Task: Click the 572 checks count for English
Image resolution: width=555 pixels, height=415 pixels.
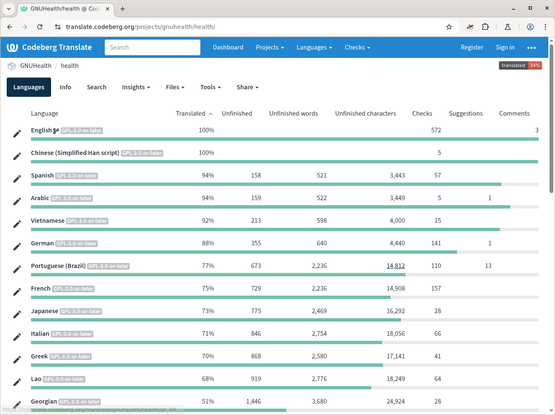Action: coord(436,130)
